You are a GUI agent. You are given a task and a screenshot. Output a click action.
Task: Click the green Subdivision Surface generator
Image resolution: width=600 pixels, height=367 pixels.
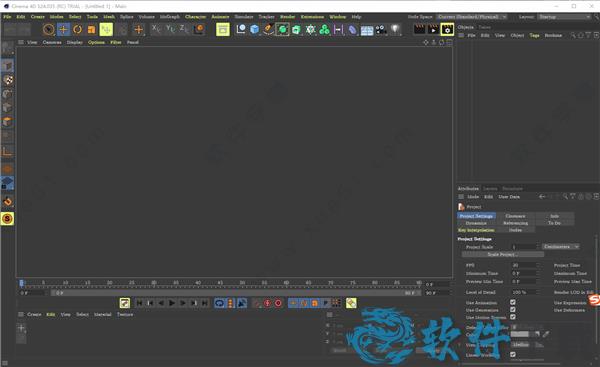(282, 29)
